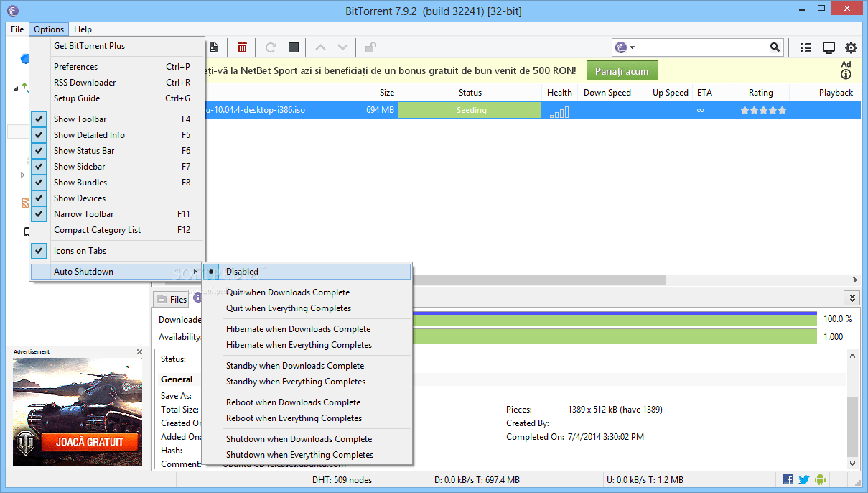
Task: Pick Standby when Downloads Complete
Action: (307, 366)
